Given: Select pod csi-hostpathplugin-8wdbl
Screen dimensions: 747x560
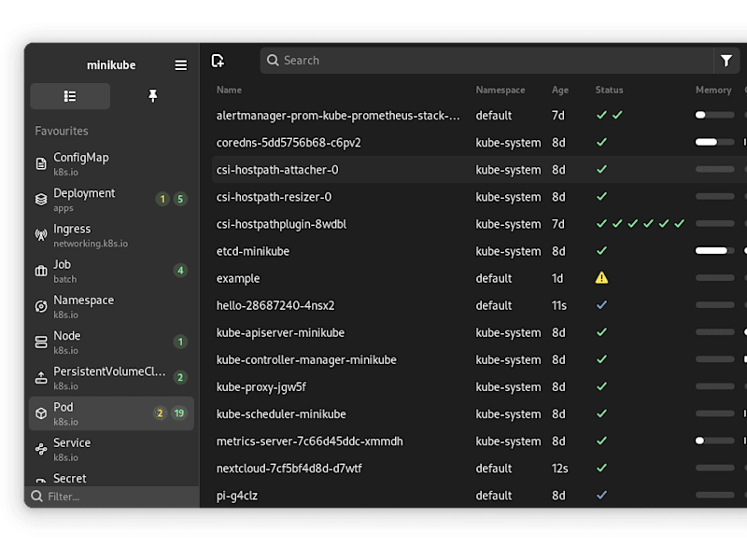Looking at the screenshot, I should (x=479, y=224).
